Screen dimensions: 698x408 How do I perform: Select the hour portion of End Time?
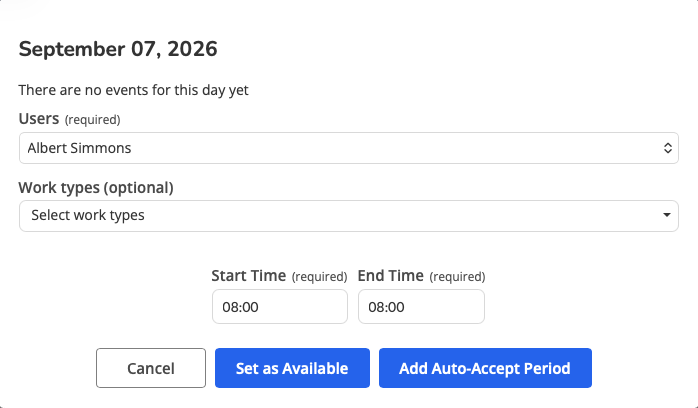(375, 307)
